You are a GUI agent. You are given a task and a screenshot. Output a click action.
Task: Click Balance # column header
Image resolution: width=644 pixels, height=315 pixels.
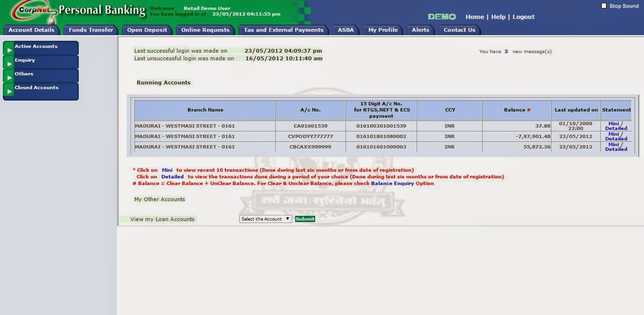point(517,110)
